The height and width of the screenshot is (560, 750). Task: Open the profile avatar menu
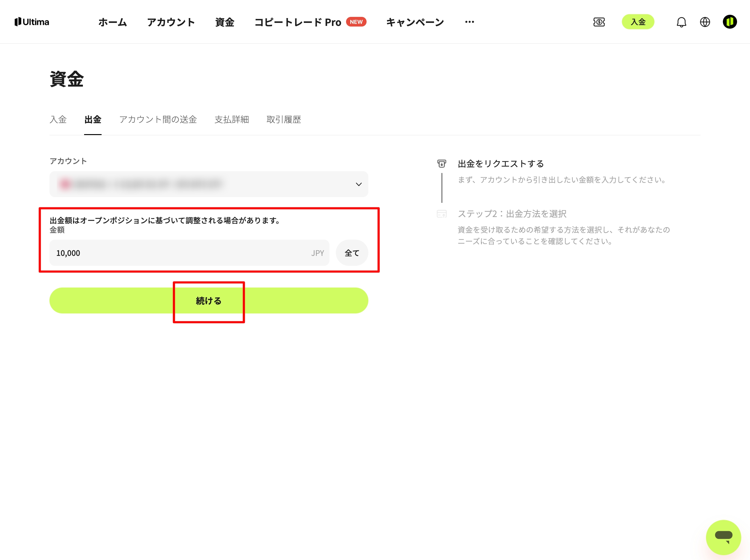(x=730, y=22)
